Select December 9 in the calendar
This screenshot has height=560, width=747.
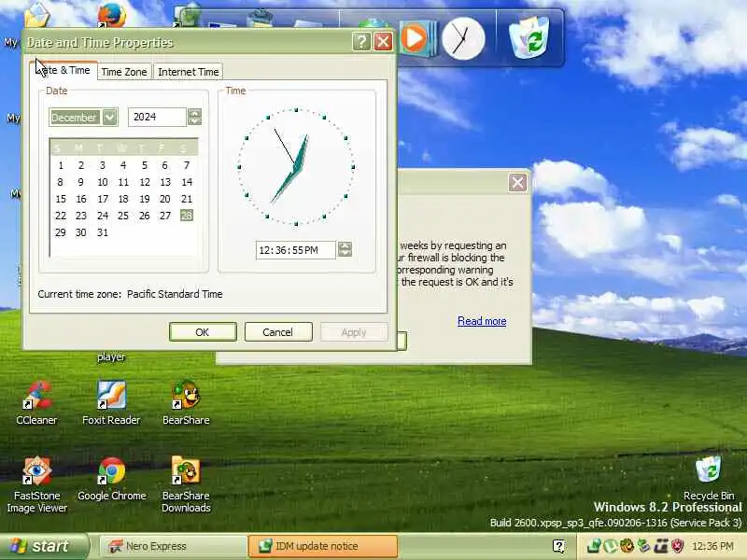81,182
